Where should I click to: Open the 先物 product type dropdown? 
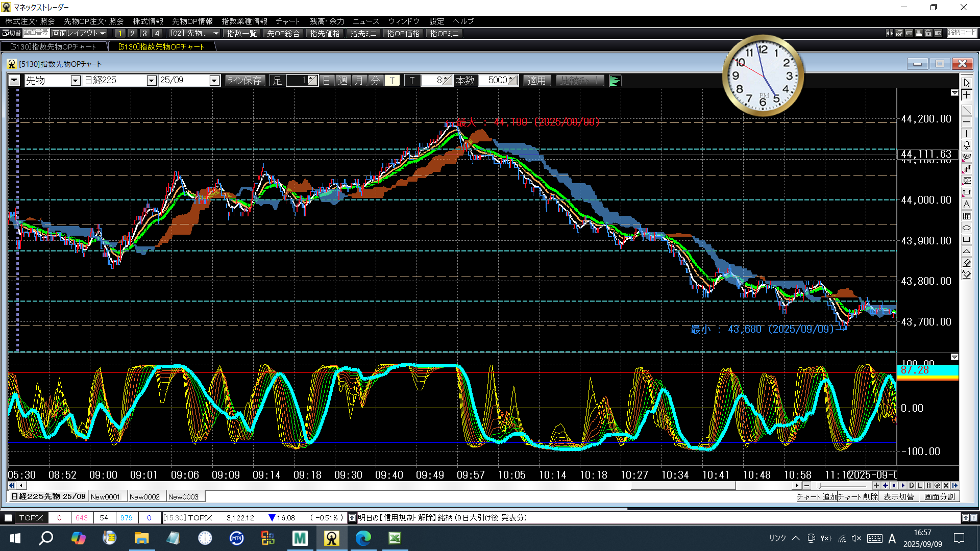pos(76,81)
